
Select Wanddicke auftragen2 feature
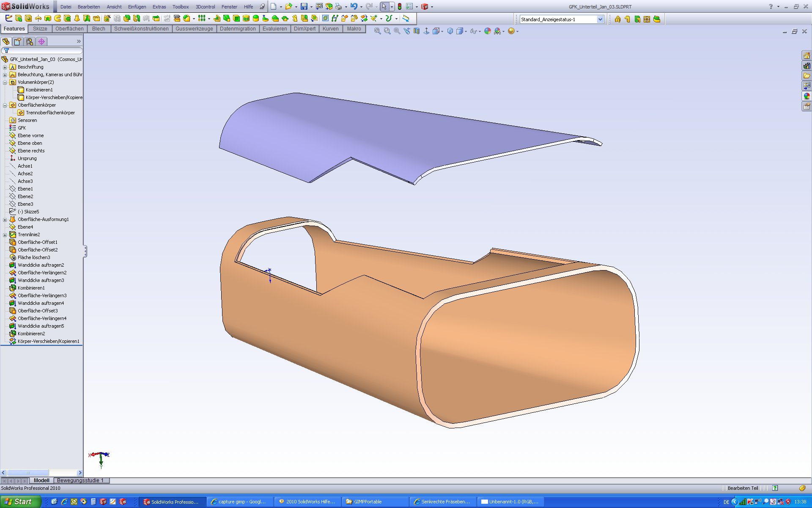[41, 265]
